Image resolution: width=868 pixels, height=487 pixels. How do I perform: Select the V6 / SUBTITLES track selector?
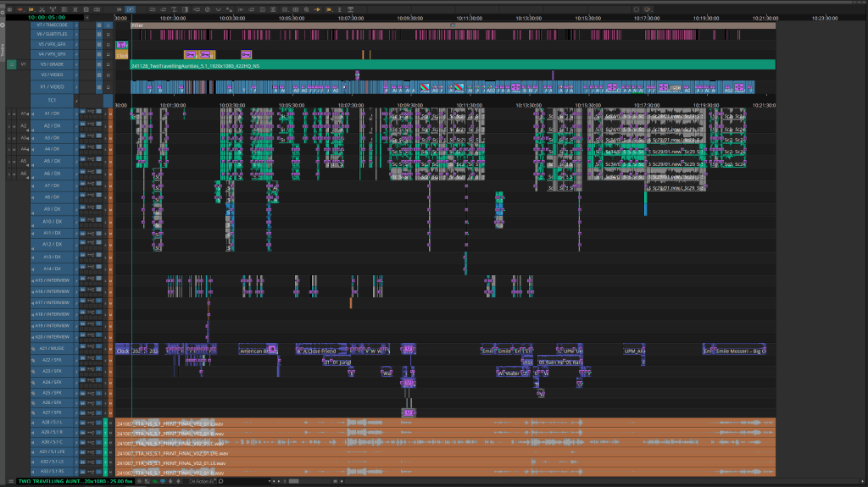pos(53,34)
